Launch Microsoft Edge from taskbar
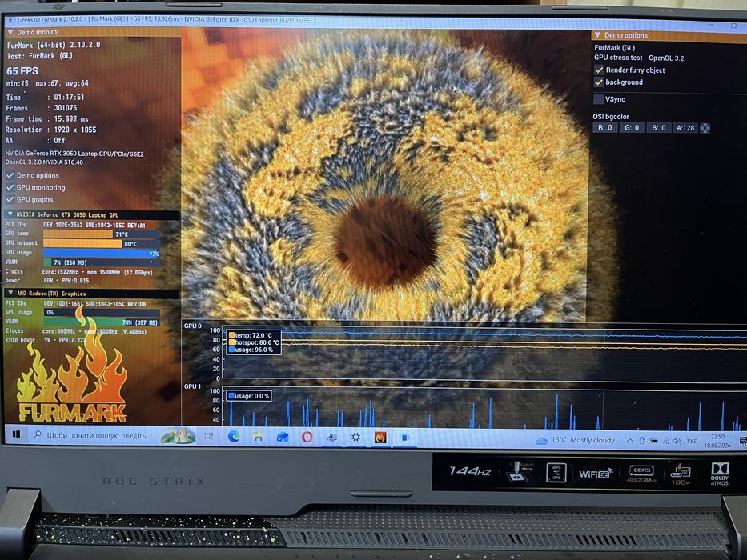Image resolution: width=747 pixels, height=560 pixels. coord(234,436)
